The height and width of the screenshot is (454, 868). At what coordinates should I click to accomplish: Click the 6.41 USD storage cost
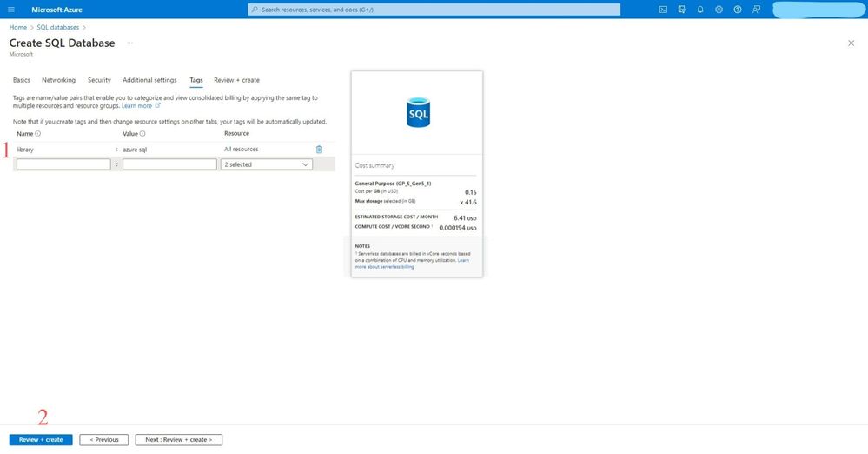coord(465,217)
